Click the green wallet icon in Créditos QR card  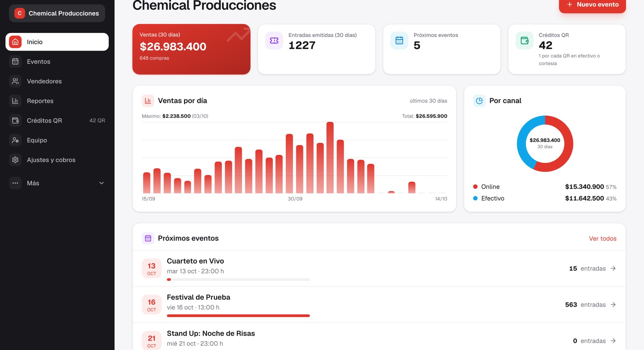pos(524,41)
